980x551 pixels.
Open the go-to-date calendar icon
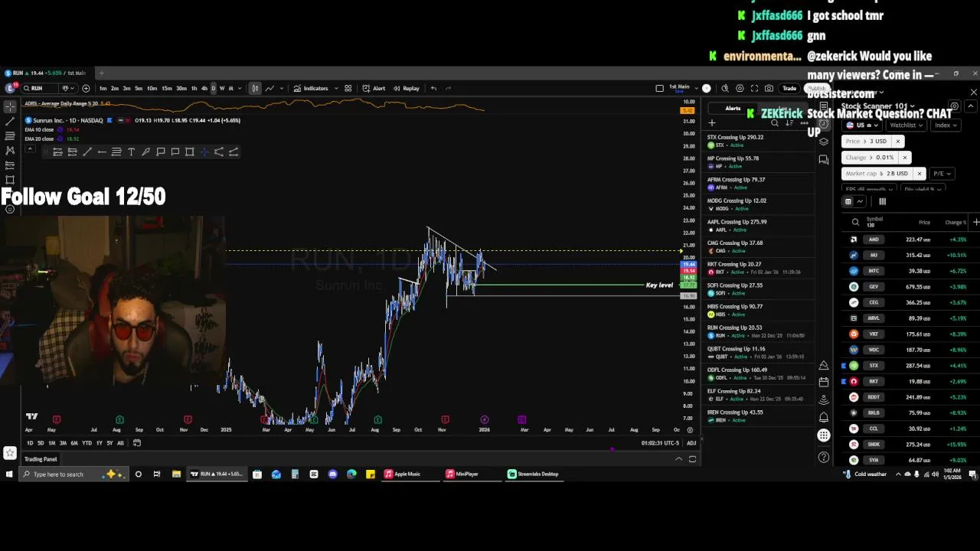[x=137, y=443]
